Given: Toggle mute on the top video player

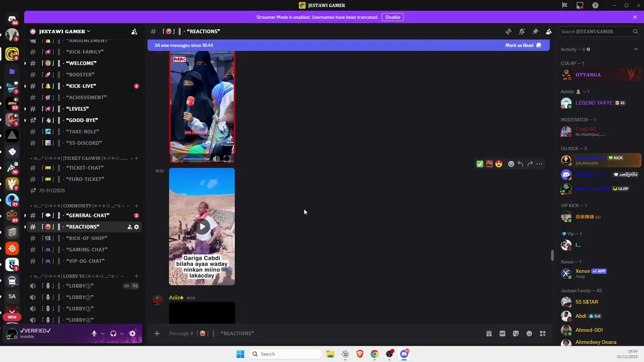Looking at the screenshot, I should coord(216,158).
